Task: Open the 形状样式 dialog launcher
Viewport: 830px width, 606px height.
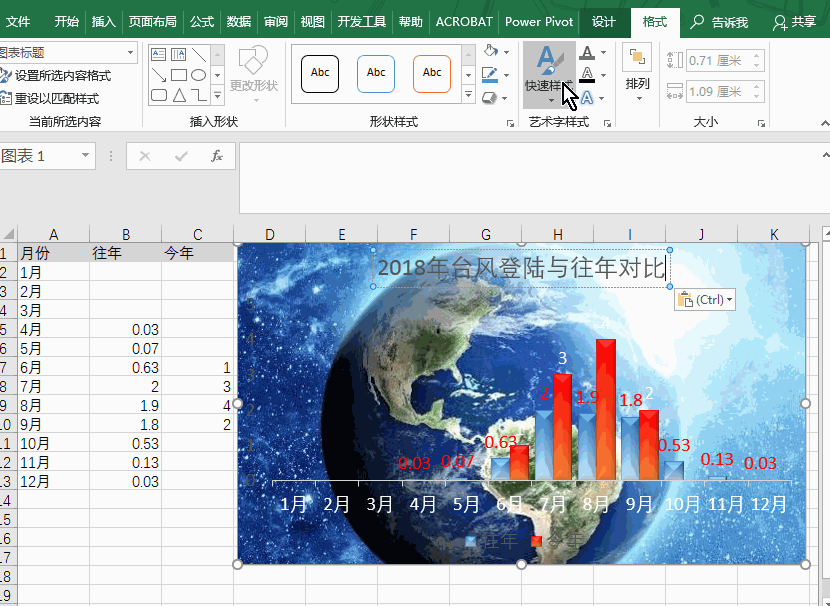Action: tap(510, 123)
